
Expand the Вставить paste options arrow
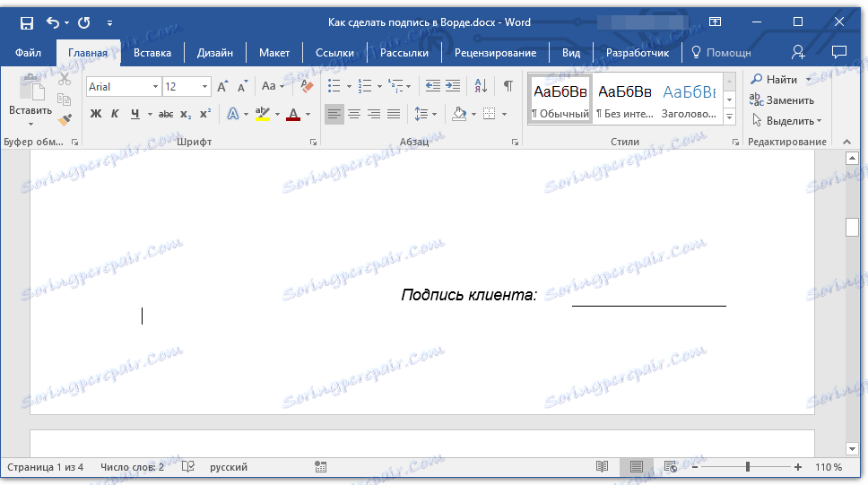click(30, 124)
